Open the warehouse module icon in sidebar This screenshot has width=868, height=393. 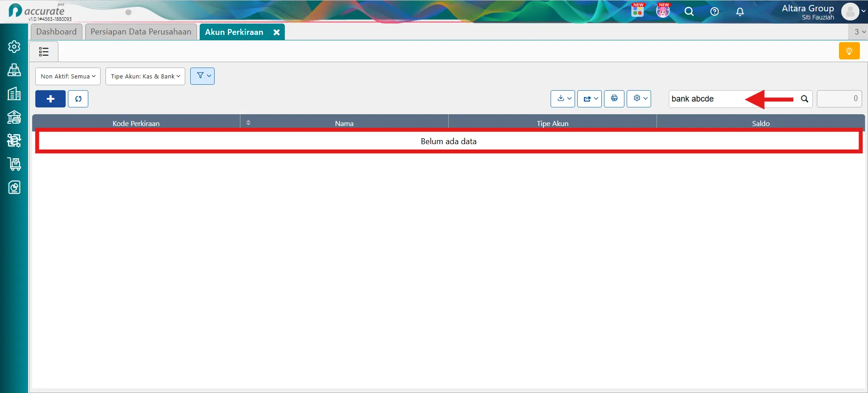(14, 117)
